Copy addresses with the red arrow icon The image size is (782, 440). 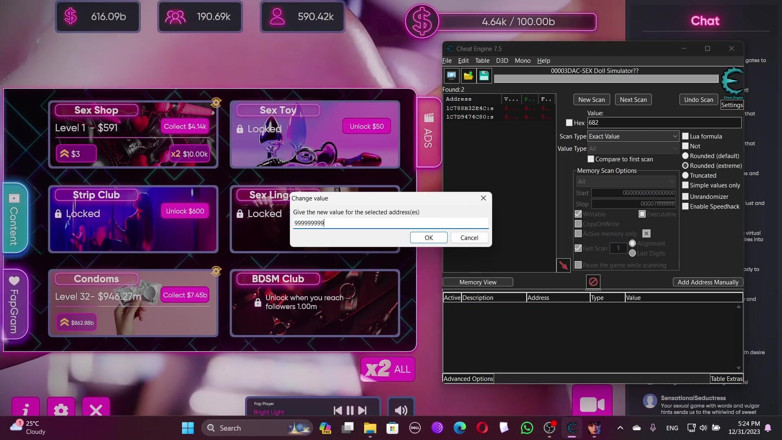pyautogui.click(x=563, y=265)
